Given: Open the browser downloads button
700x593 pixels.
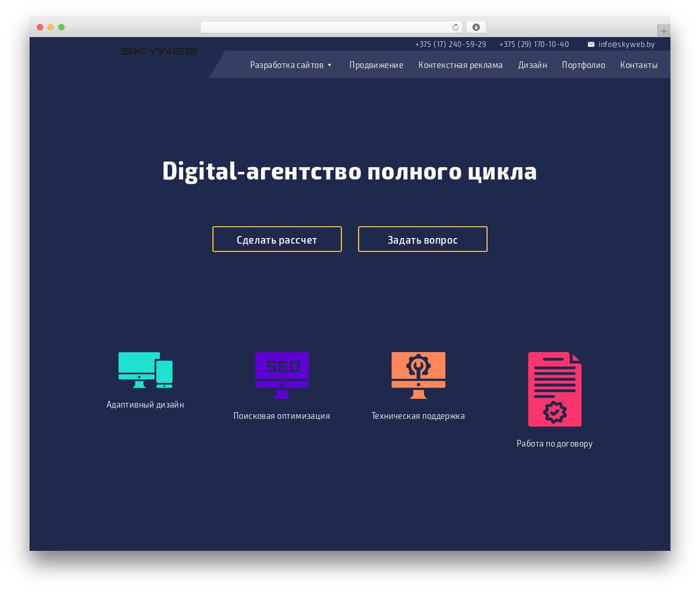Looking at the screenshot, I should pos(476,27).
